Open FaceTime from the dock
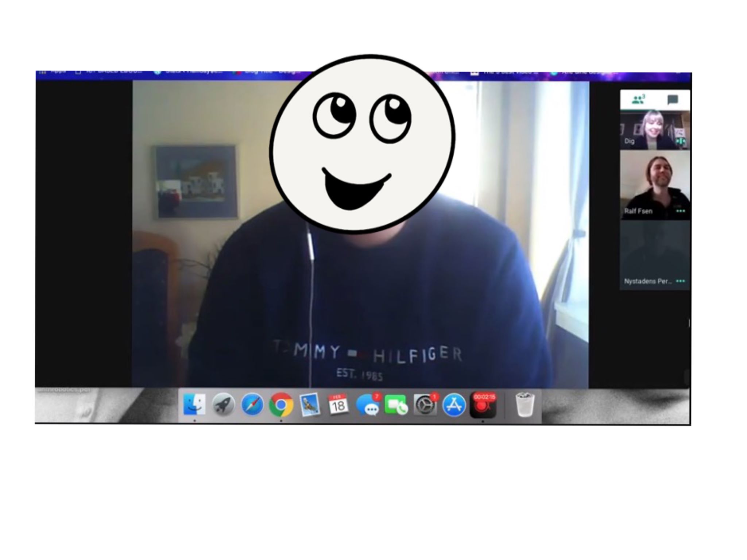Viewport: 747px width, 560px height. (396, 404)
